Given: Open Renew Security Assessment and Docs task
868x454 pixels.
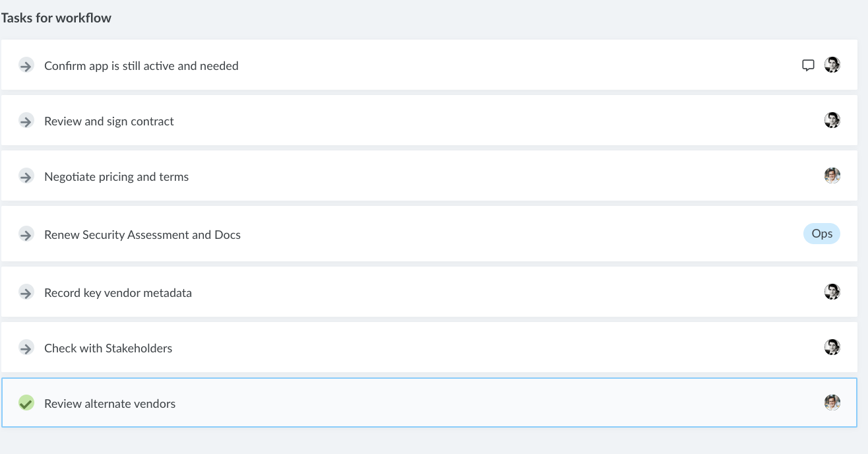Looking at the screenshot, I should [142, 235].
